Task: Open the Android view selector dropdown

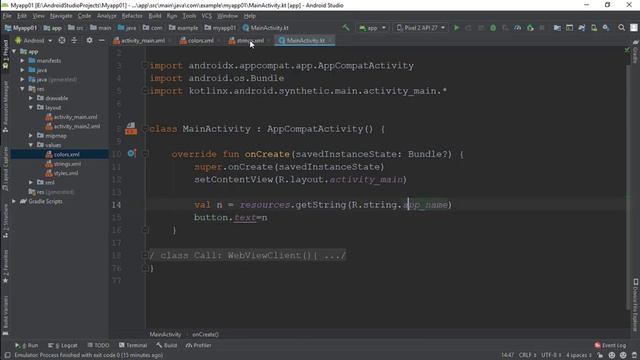Action: coord(34,40)
